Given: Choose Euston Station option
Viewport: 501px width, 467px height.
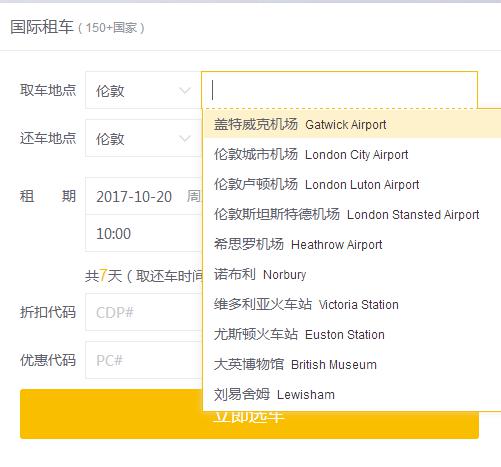Looking at the screenshot, I should click(352, 334).
